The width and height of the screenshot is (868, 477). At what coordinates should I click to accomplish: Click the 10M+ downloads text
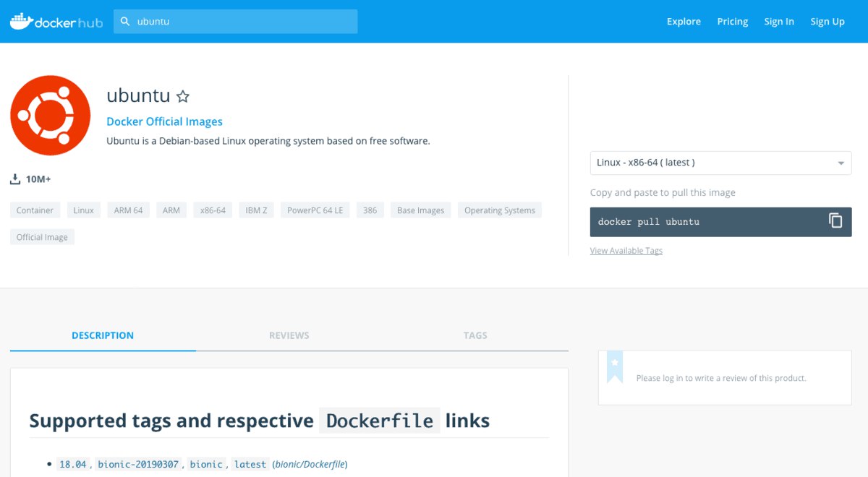[x=38, y=179]
